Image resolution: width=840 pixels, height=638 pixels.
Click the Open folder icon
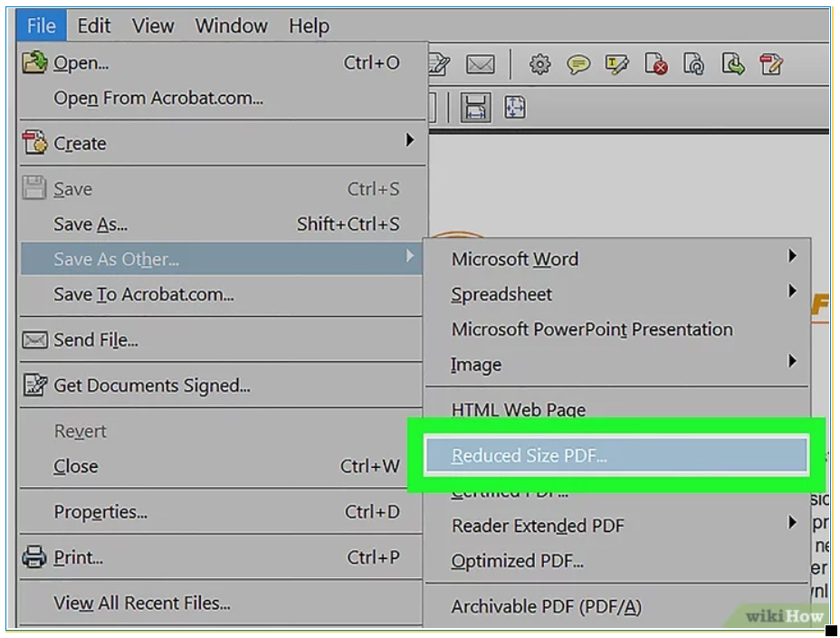tap(34, 62)
